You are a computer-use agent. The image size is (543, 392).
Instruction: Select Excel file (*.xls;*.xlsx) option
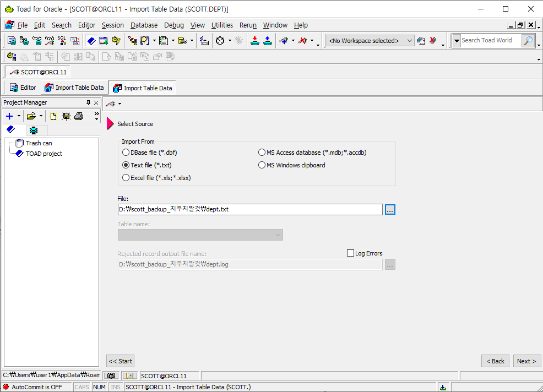pyautogui.click(x=126, y=178)
